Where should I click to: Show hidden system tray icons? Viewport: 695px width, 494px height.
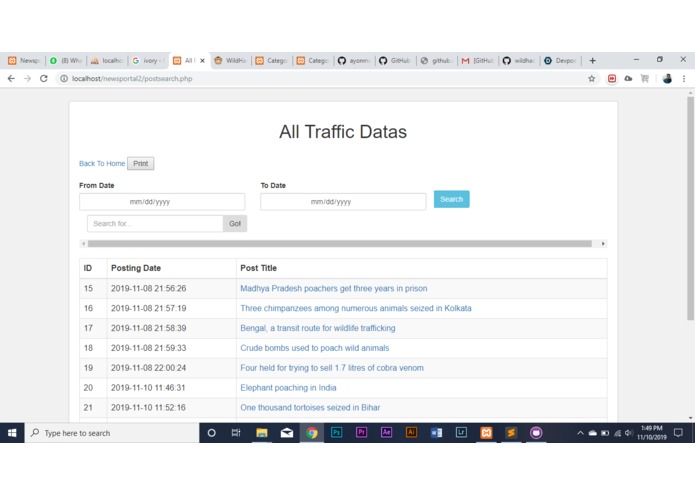(580, 433)
